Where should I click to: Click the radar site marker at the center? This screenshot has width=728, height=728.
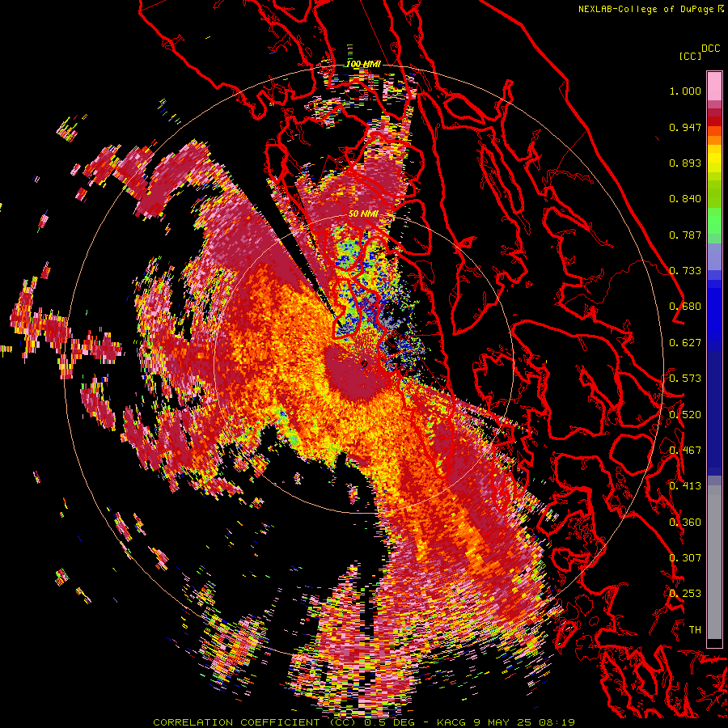[x=363, y=365]
